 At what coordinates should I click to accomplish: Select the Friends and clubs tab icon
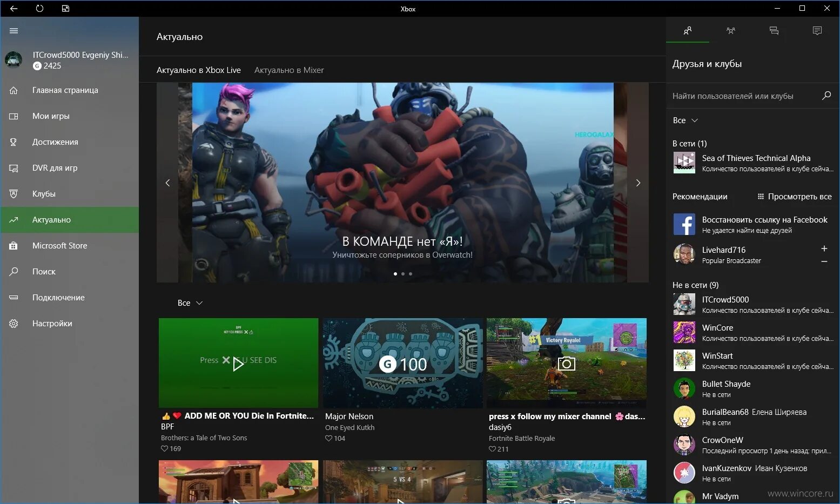coord(688,31)
